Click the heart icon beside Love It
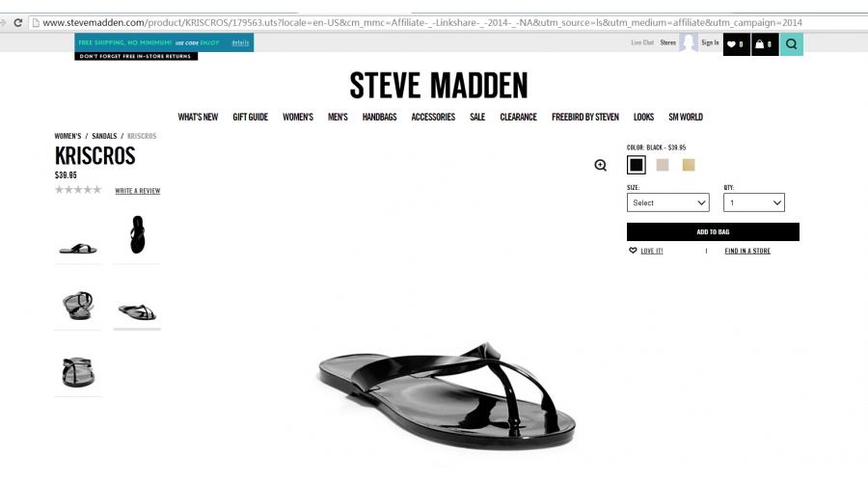The height and width of the screenshot is (482, 868). [633, 251]
